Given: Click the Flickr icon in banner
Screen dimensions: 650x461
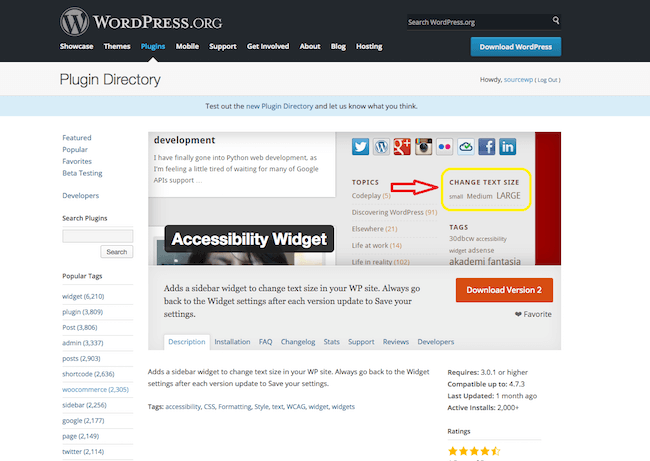Looking at the screenshot, I should click(x=444, y=147).
